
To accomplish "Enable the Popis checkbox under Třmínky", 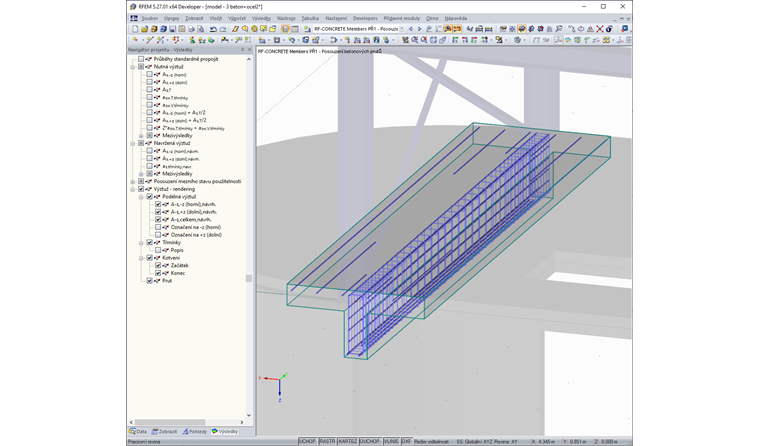I will tap(158, 250).
